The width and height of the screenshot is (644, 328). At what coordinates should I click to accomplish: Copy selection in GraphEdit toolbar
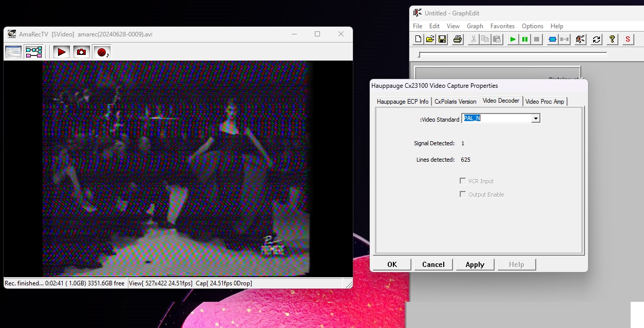(x=485, y=39)
